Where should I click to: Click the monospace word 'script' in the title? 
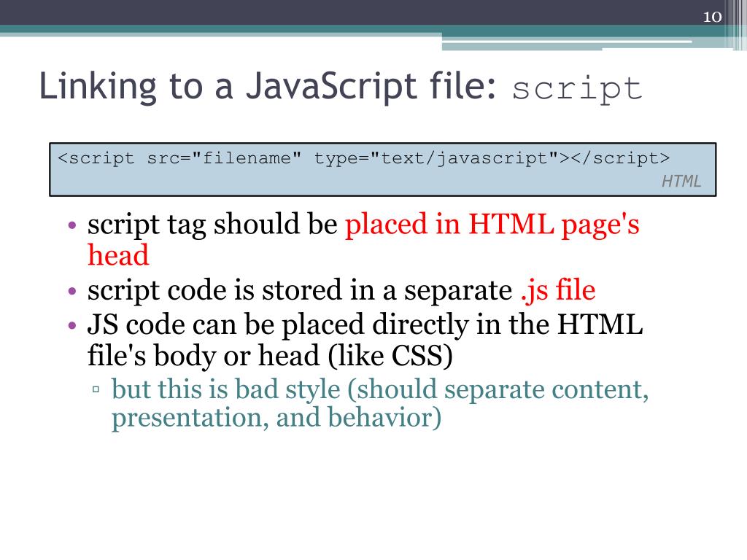(x=577, y=90)
